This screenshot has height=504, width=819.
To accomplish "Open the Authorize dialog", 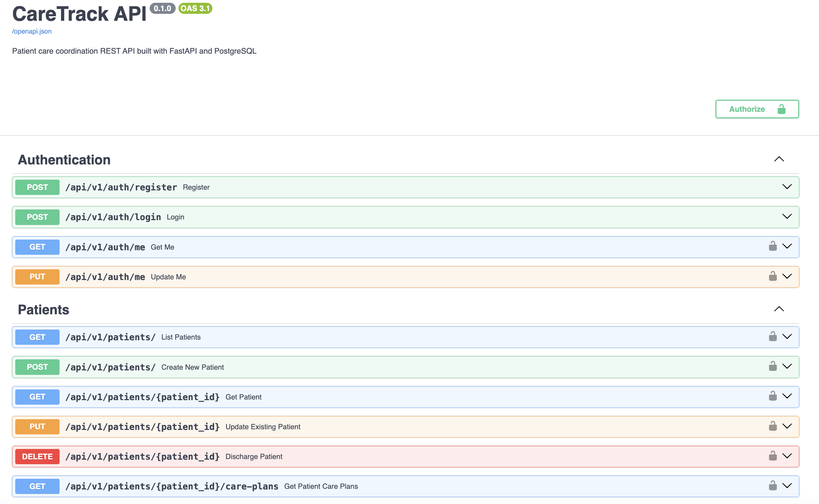I will [757, 109].
